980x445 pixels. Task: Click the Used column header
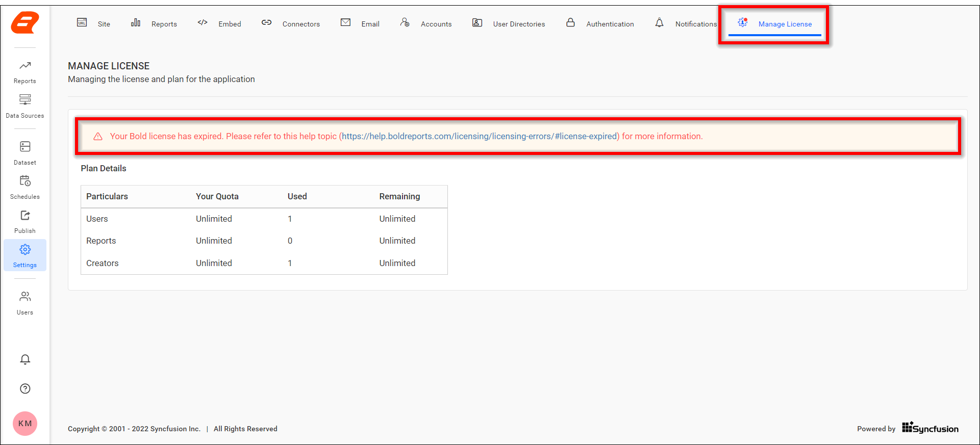click(x=297, y=196)
